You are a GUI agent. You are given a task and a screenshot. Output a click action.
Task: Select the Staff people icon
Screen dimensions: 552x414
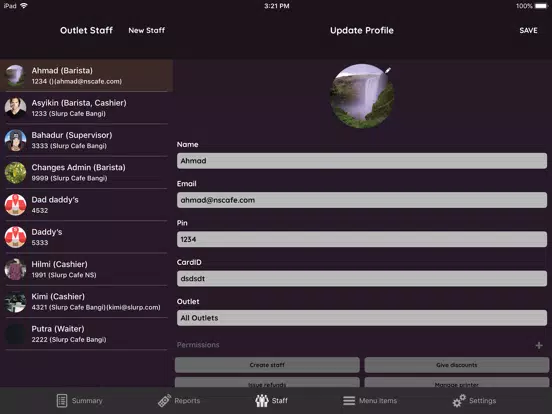(x=262, y=401)
